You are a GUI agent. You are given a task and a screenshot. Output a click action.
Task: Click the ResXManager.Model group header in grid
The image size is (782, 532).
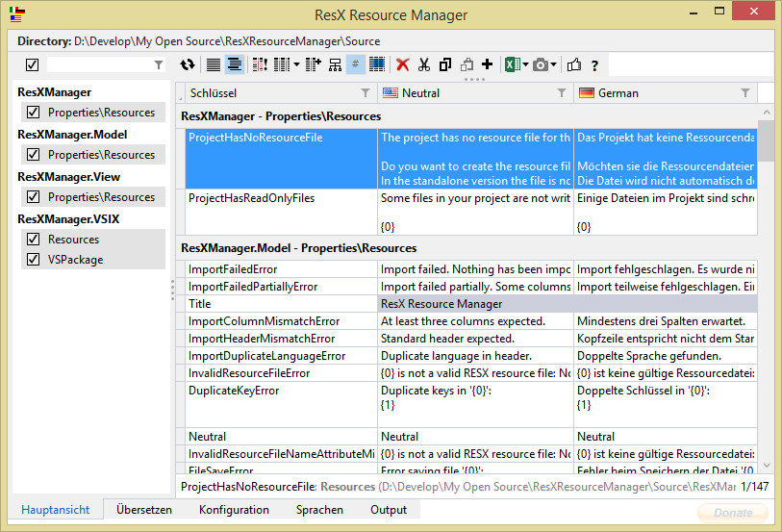point(299,248)
